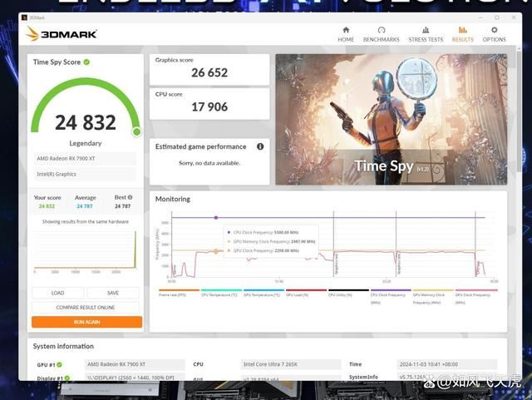Click the green check next to GPU #1

[59, 364]
